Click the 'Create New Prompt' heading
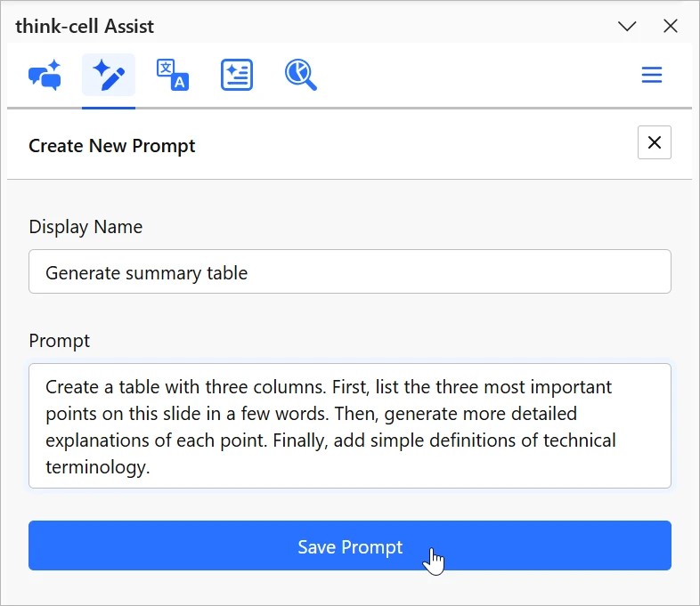The width and height of the screenshot is (700, 606). [112, 146]
